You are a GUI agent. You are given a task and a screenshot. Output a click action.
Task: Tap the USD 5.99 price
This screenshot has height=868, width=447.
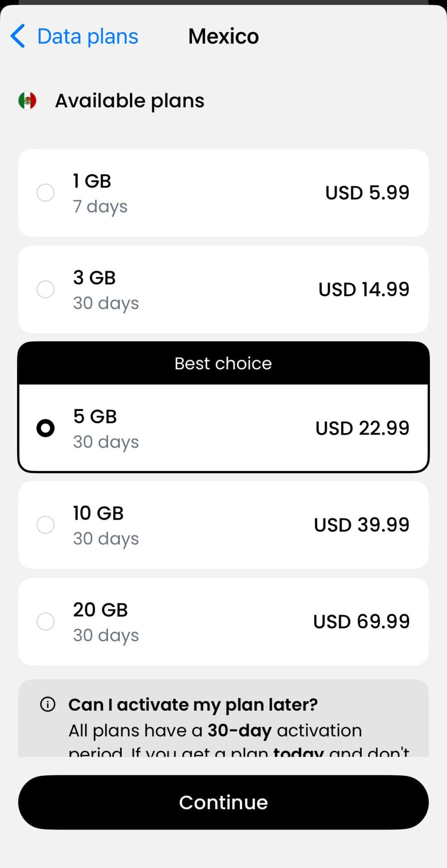[367, 193]
